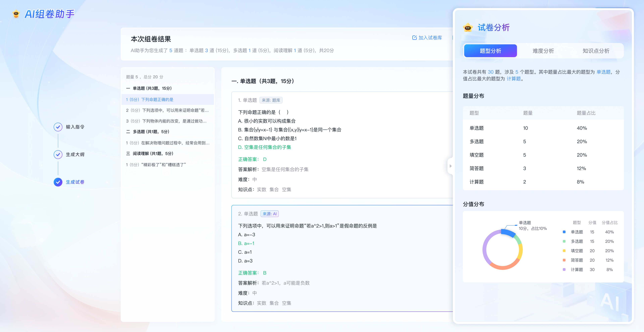
Task: Select answer option D 空集是任何集合的子集
Action: coord(264,147)
